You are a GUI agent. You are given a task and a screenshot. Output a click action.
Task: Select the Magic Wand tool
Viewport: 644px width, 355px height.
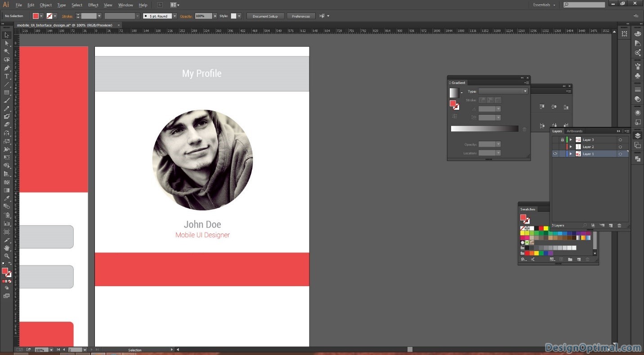click(7, 51)
